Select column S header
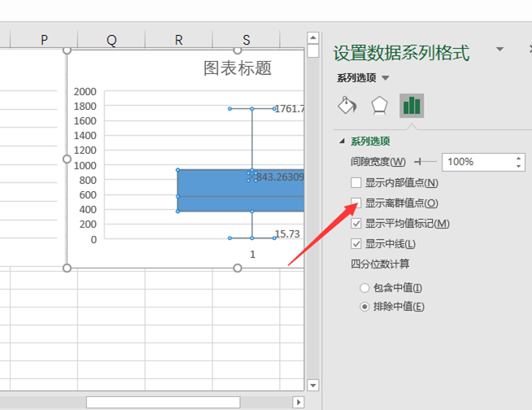Viewport: 532px width, 410px height. (x=246, y=40)
